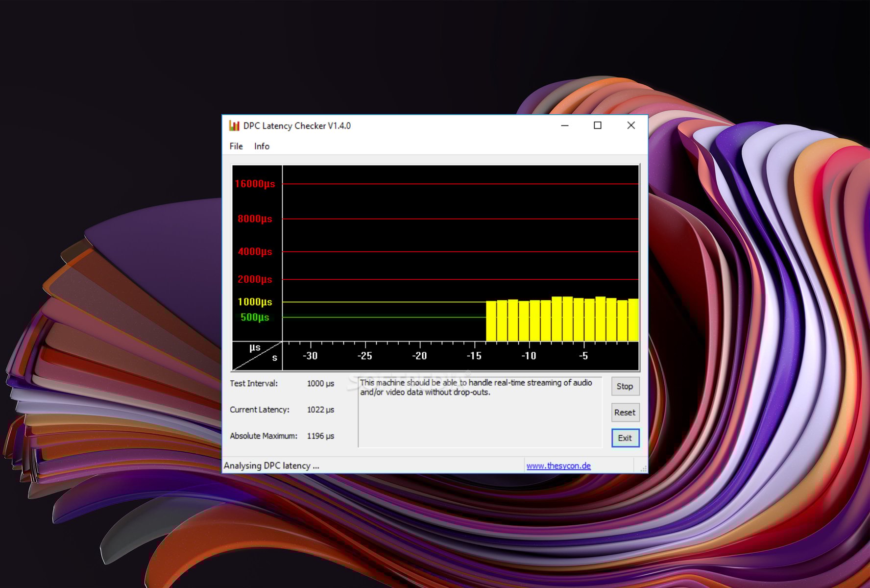Click the -5 seconds axis label
870x588 pixels.
(x=583, y=356)
